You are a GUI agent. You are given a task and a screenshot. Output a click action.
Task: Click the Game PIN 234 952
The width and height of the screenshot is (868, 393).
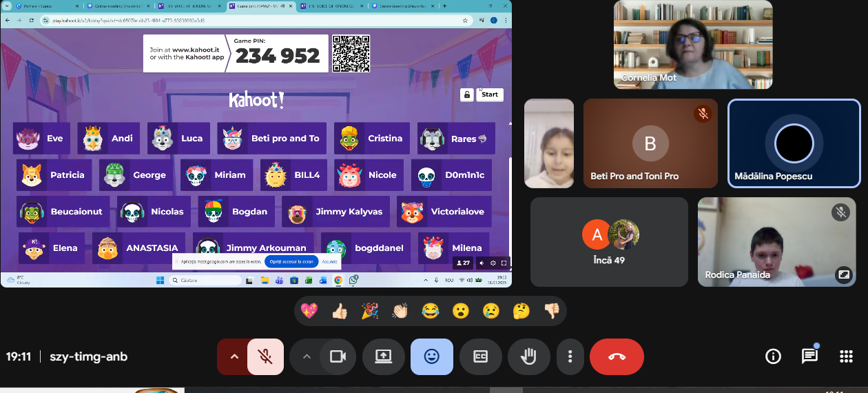tap(278, 56)
